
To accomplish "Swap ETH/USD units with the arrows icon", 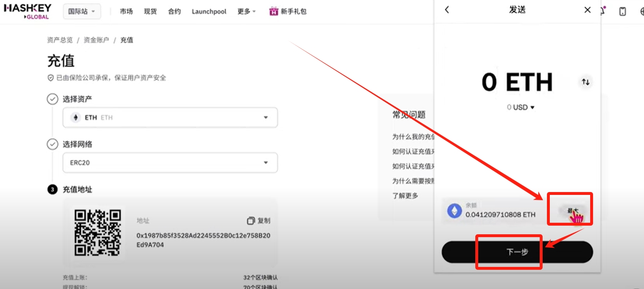I will pyautogui.click(x=585, y=82).
